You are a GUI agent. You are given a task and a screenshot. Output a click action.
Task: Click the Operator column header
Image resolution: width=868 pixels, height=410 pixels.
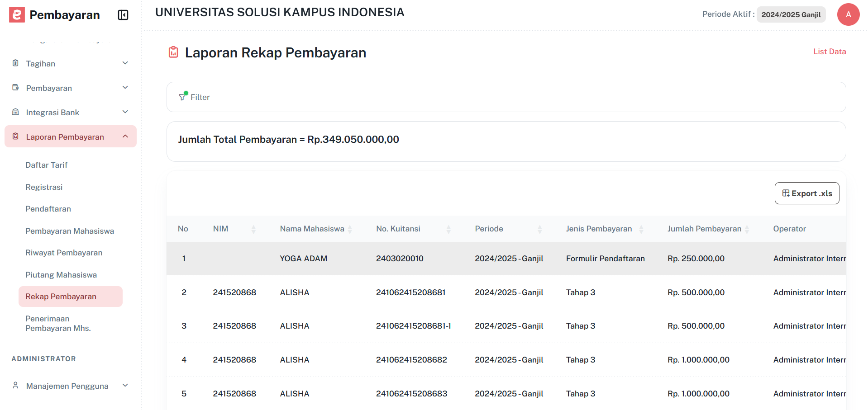789,229
